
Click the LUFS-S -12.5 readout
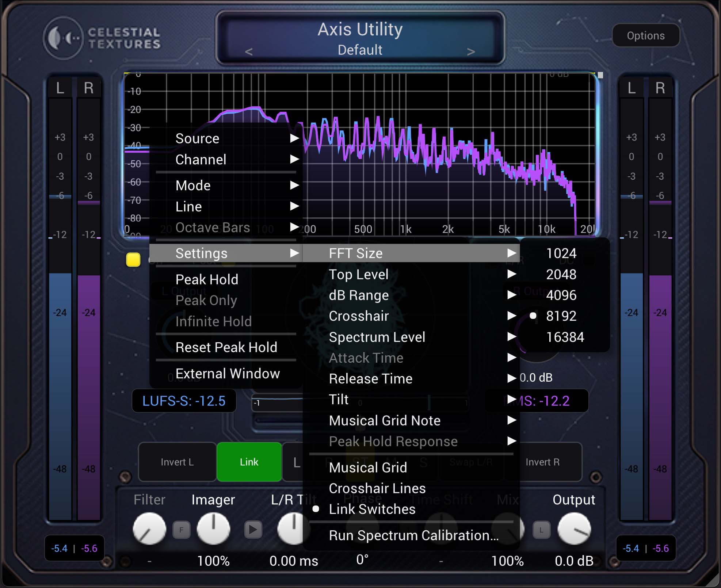184,401
